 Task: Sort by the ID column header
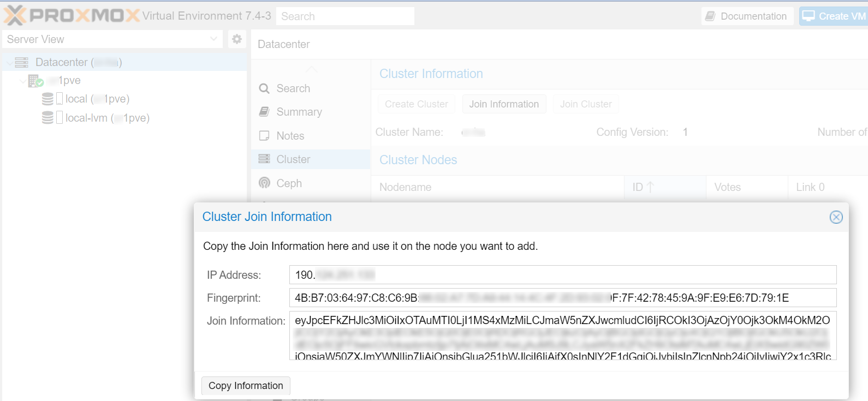point(665,187)
